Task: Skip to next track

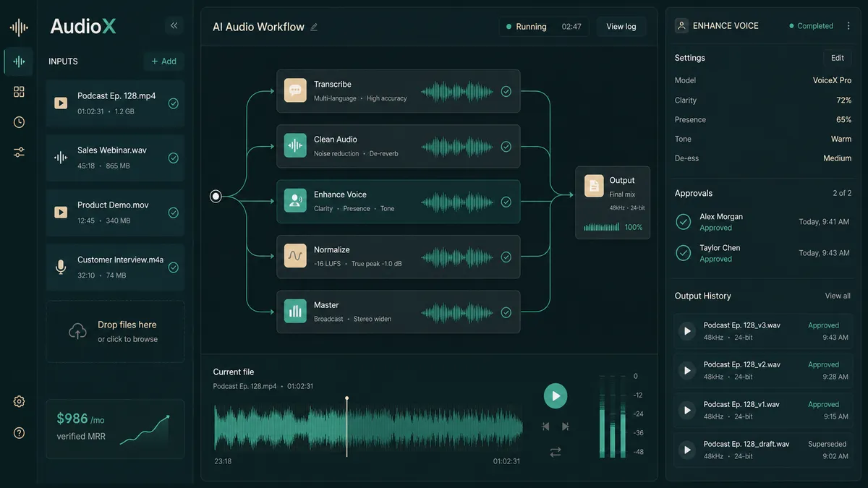Action: pos(566,427)
